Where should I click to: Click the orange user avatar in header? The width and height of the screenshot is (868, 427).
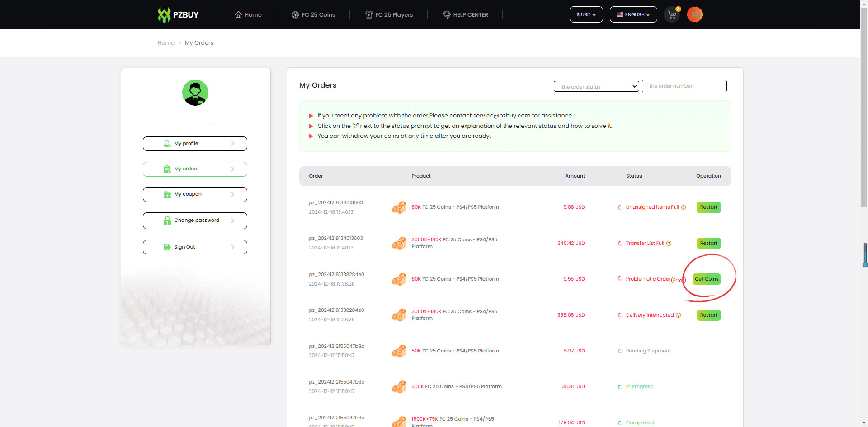695,14
